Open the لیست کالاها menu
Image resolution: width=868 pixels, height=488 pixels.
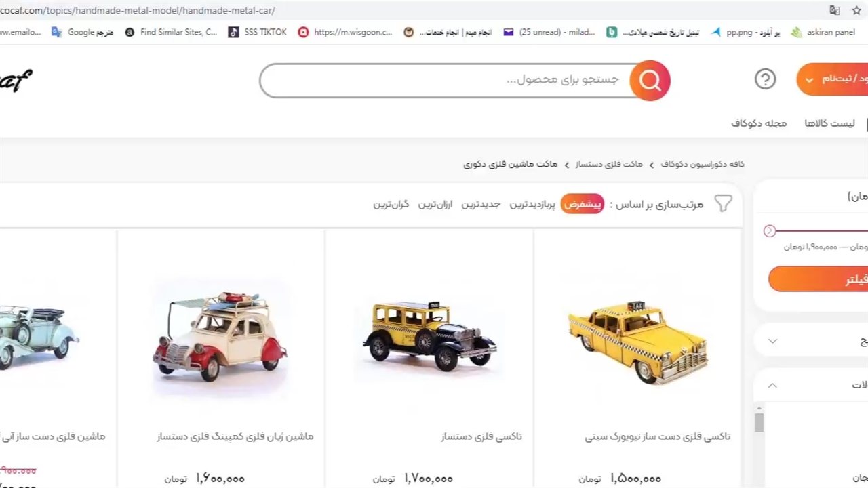pyautogui.click(x=829, y=123)
